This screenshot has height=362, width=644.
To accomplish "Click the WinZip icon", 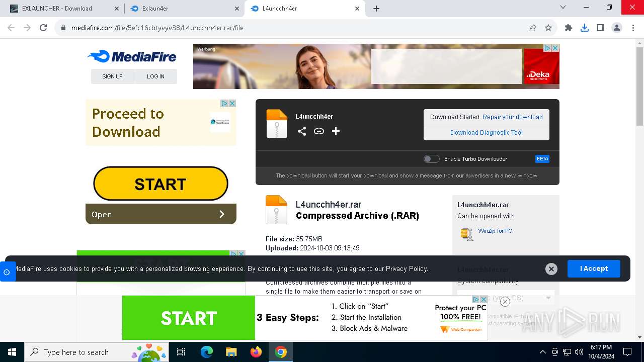I will pyautogui.click(x=467, y=234).
